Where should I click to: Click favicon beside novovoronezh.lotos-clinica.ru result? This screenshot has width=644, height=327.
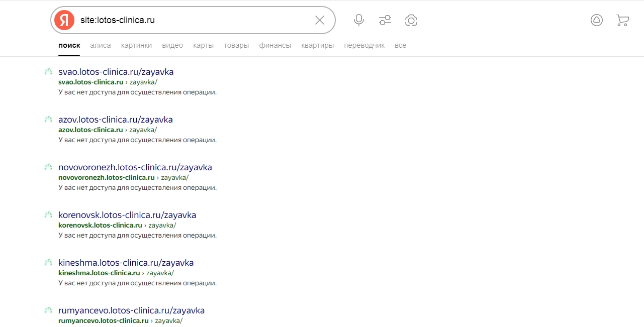pyautogui.click(x=48, y=167)
